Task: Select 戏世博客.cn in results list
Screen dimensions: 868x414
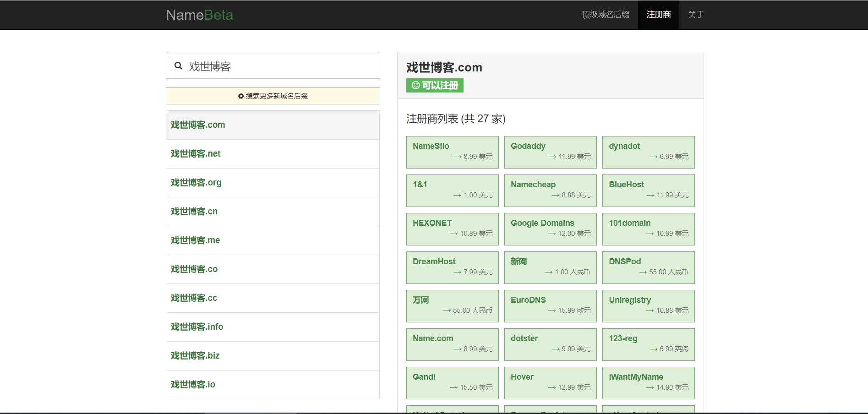Action: coord(273,212)
